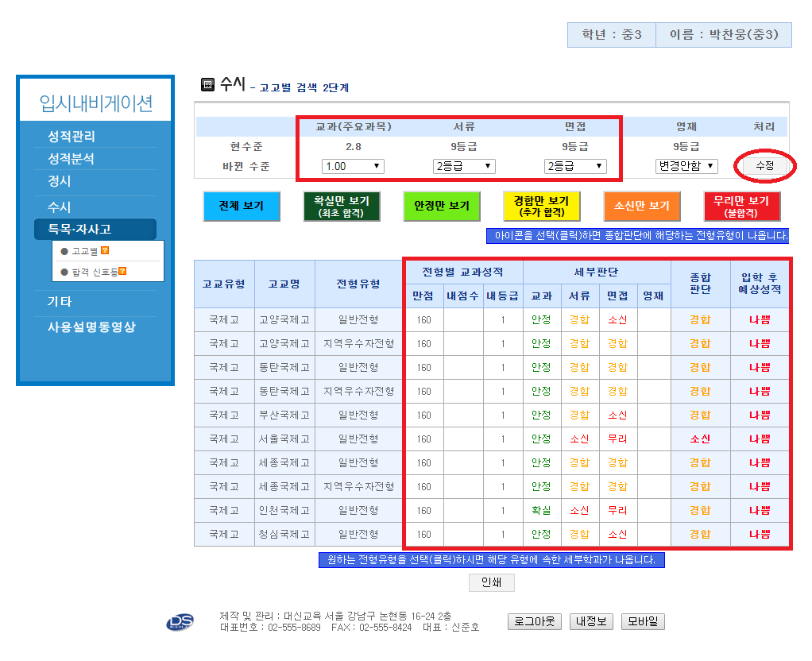Image resolution: width=812 pixels, height=661 pixels.
Task: Click the 확실 교과 cell for 인천국제고
Action: pyautogui.click(x=541, y=510)
